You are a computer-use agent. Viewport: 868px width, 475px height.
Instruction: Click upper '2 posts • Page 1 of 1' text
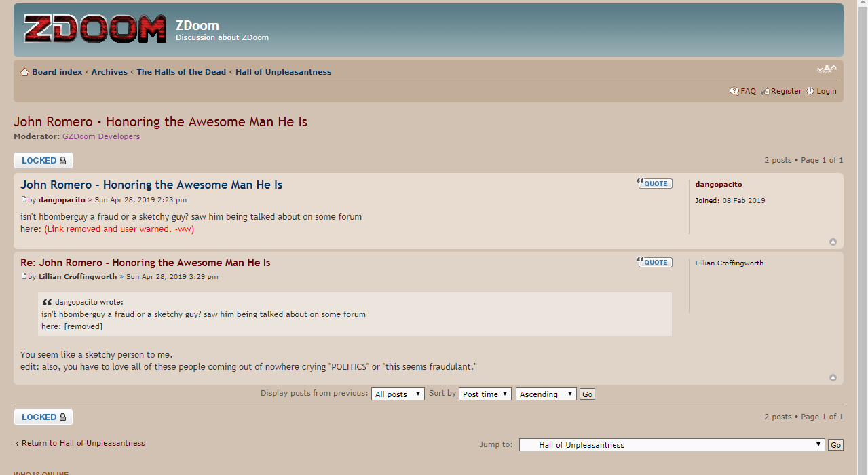[x=804, y=161]
